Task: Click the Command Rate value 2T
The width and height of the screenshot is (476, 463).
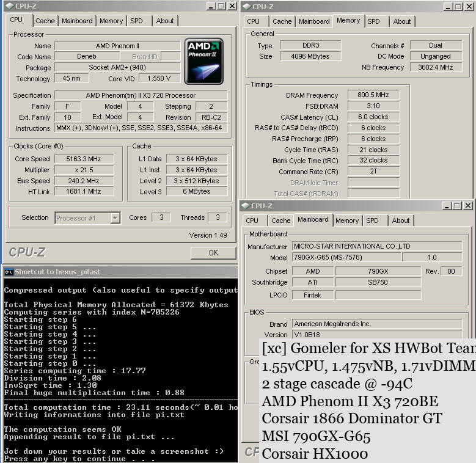Action: 373,171
